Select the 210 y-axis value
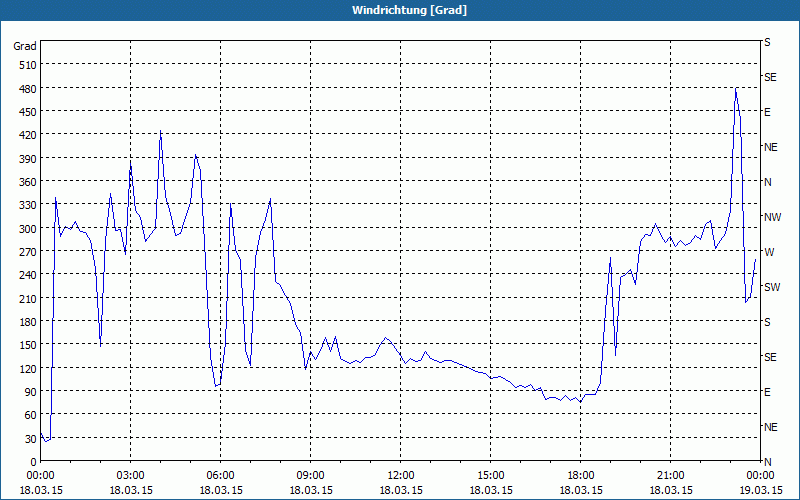 [x=28, y=299]
